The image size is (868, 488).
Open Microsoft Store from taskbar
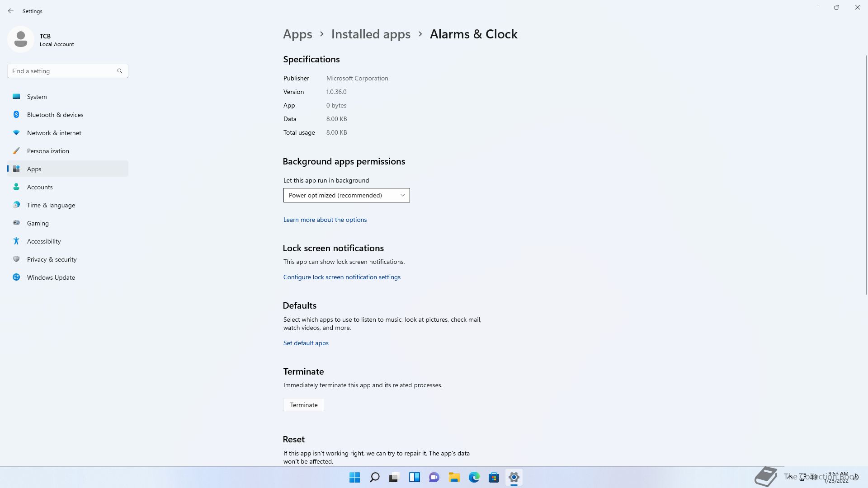(494, 477)
